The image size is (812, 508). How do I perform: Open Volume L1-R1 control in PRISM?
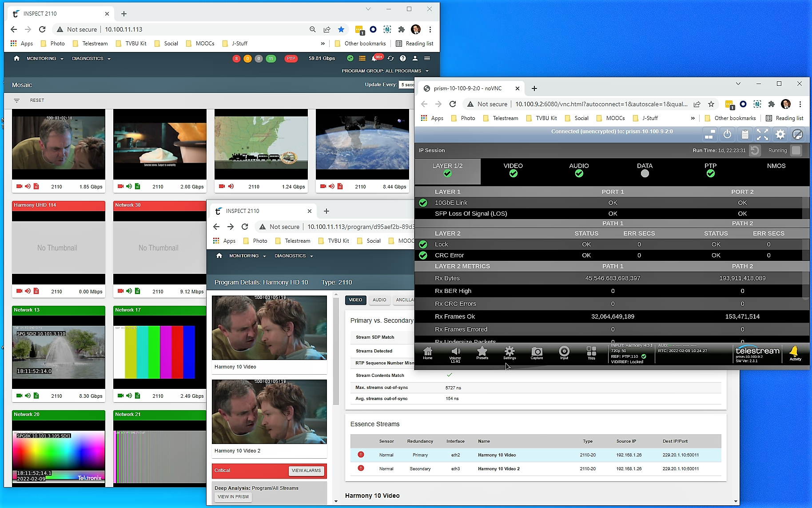[455, 355]
